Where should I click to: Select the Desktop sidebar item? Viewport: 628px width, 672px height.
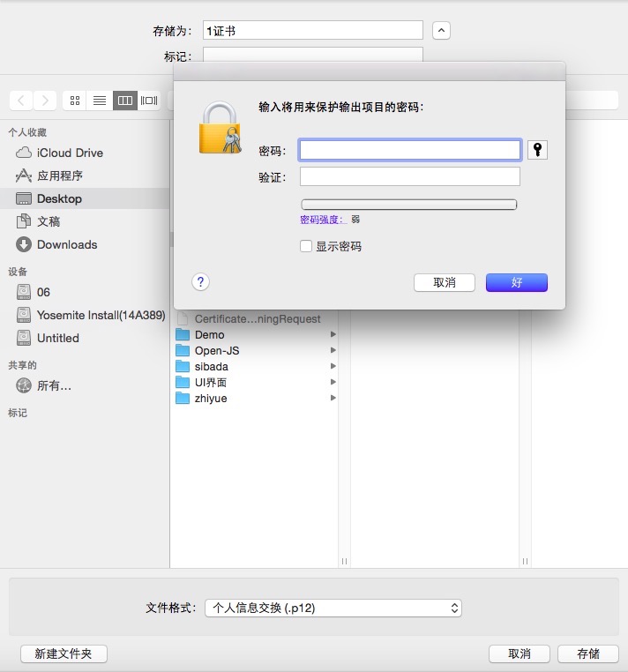(x=59, y=198)
